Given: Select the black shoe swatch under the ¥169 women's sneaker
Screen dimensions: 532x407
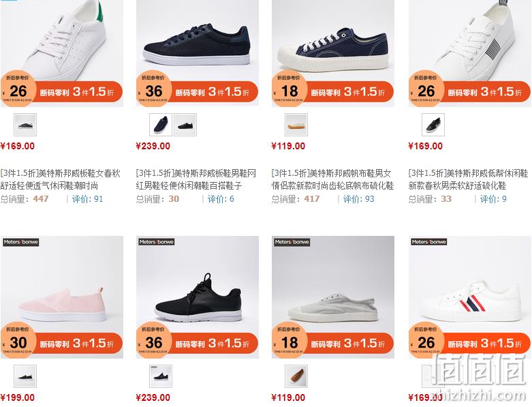Looking at the screenshot, I should (25, 125).
